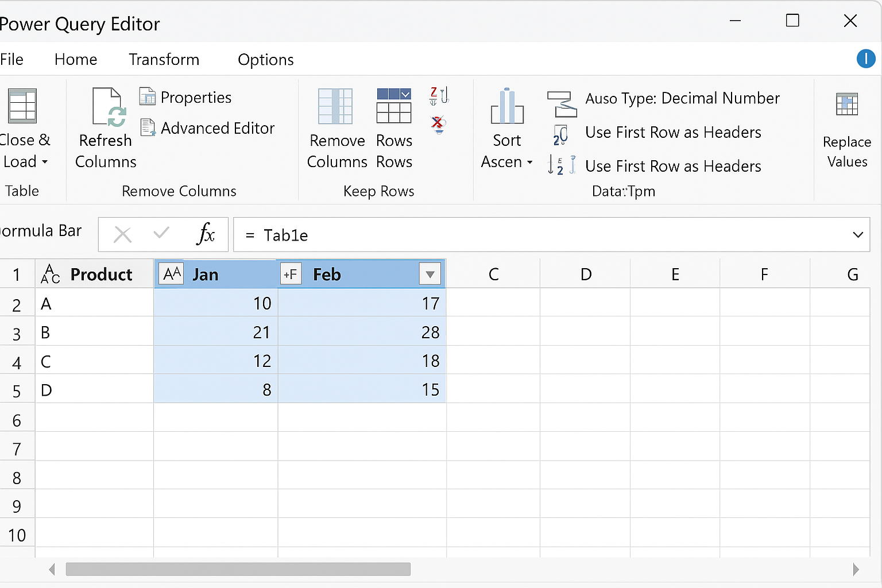Click the scroll right arrow

click(856, 569)
